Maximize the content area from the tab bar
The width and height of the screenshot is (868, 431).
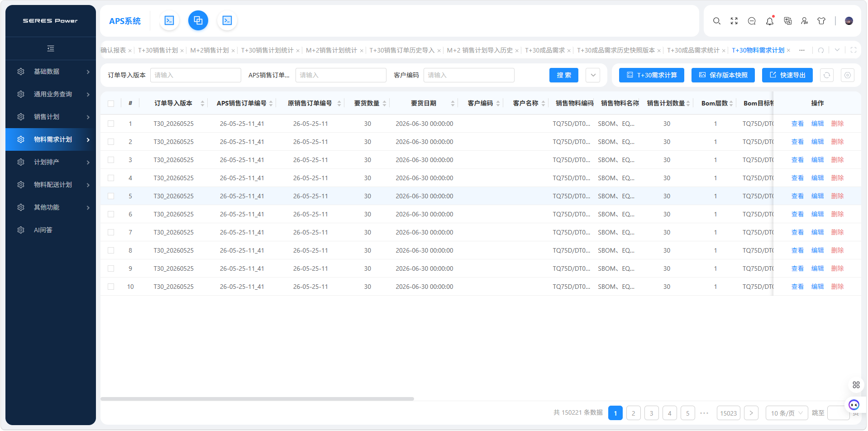(854, 50)
